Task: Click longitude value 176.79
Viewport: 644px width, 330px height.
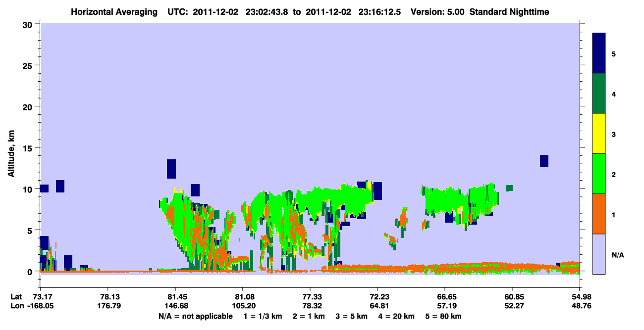Action: tap(108, 306)
